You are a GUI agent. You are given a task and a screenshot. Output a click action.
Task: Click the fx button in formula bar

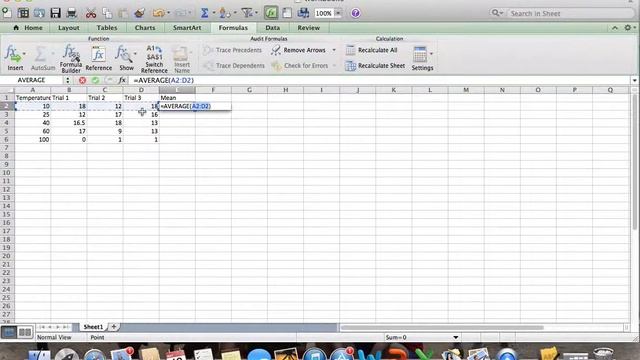tap(122, 80)
